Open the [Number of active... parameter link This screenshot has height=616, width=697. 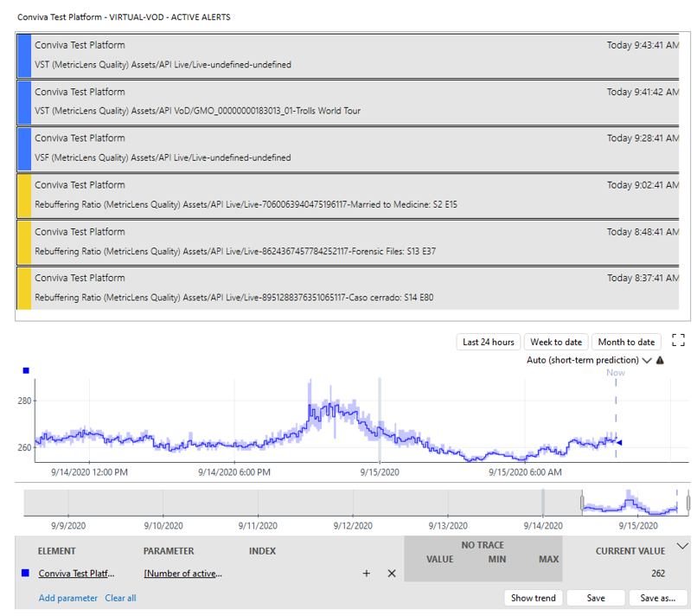183,574
